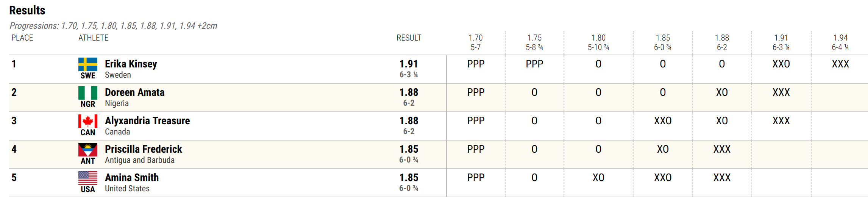Click Kinsey's XXO attempt at 1.91
This screenshot has height=197, width=868.
click(x=781, y=64)
